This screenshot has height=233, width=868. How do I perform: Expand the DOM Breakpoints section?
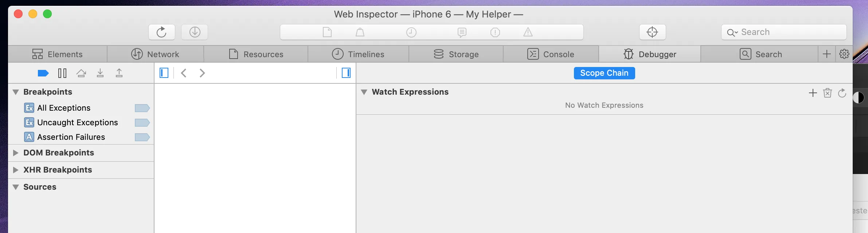pos(16,153)
